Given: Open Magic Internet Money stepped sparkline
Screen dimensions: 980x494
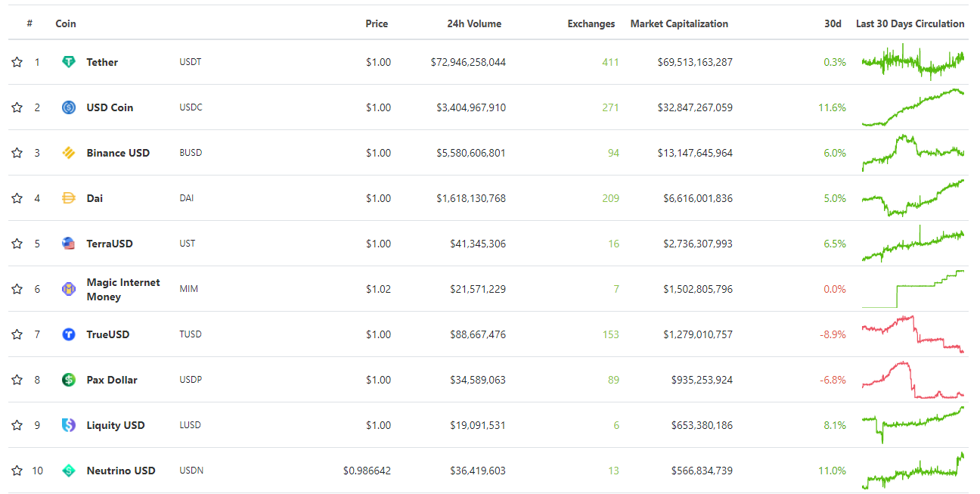Looking at the screenshot, I should pyautogui.click(x=913, y=289).
